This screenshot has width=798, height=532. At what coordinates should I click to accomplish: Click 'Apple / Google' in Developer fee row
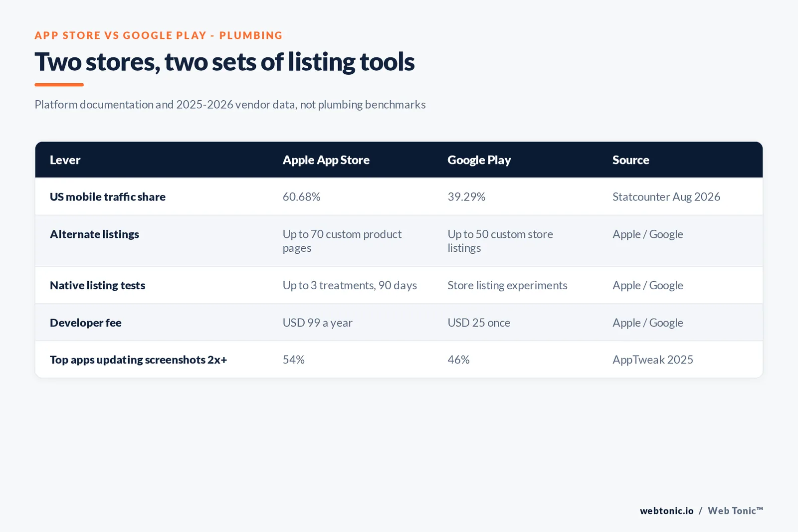648,323
